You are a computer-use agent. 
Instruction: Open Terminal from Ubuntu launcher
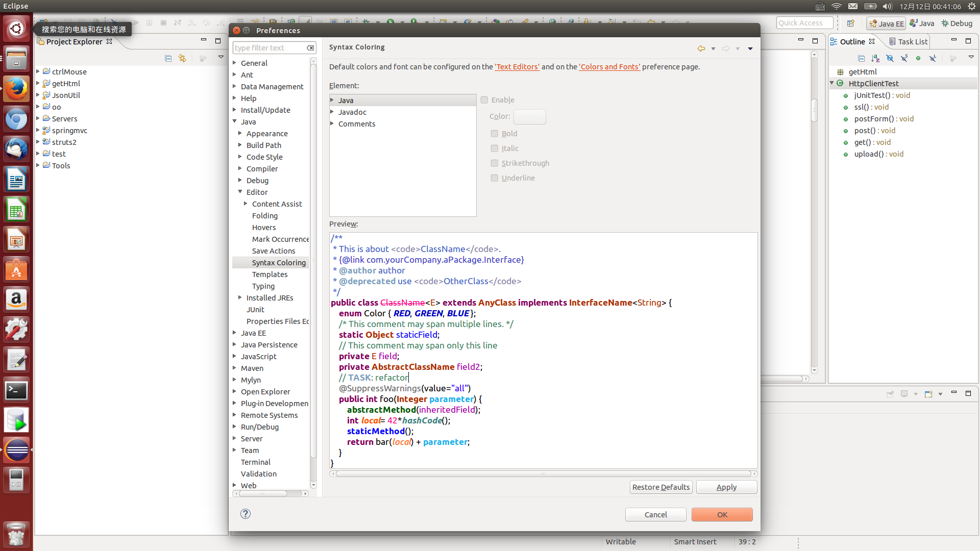(x=16, y=391)
